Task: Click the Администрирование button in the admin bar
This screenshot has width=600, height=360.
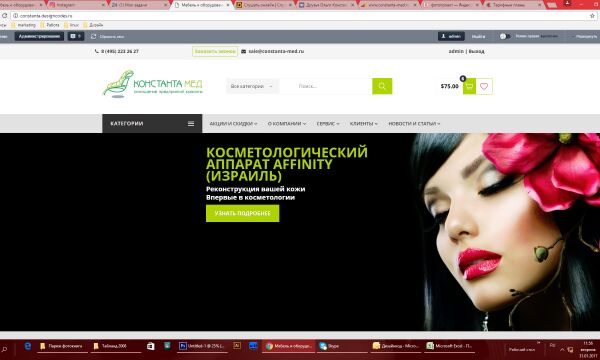Action: click(x=39, y=36)
